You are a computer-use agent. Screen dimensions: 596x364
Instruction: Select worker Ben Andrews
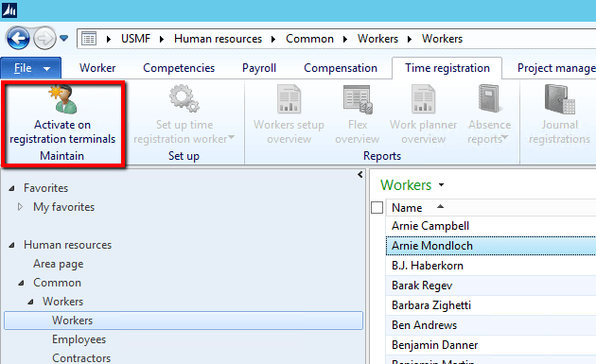pyautogui.click(x=424, y=325)
